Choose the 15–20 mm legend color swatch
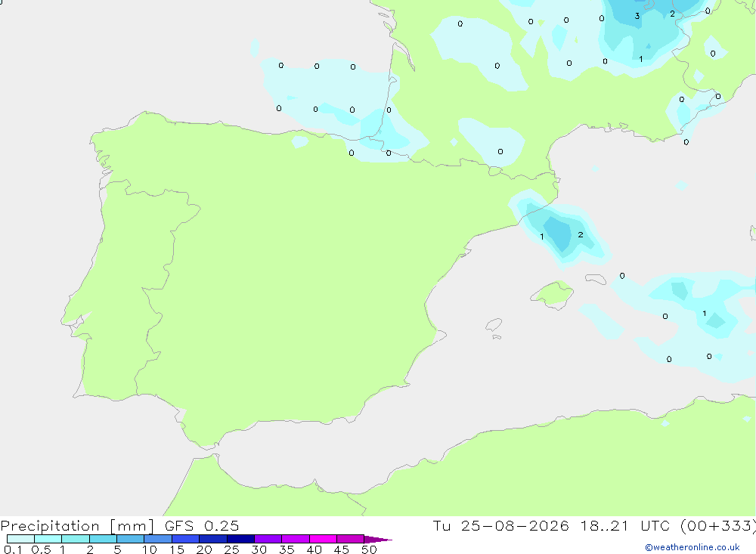Viewport: 756px width, 554px height. [186, 539]
